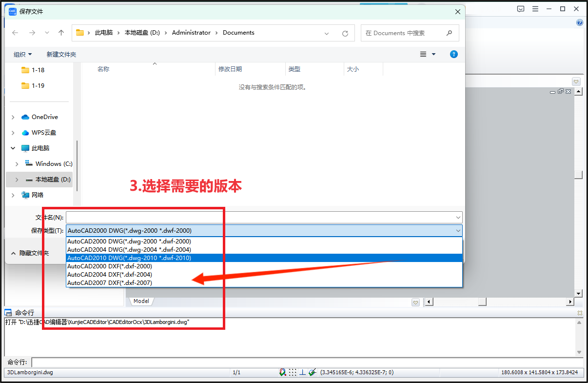
Task: Click Documents in the breadcrumb
Action: (238, 33)
